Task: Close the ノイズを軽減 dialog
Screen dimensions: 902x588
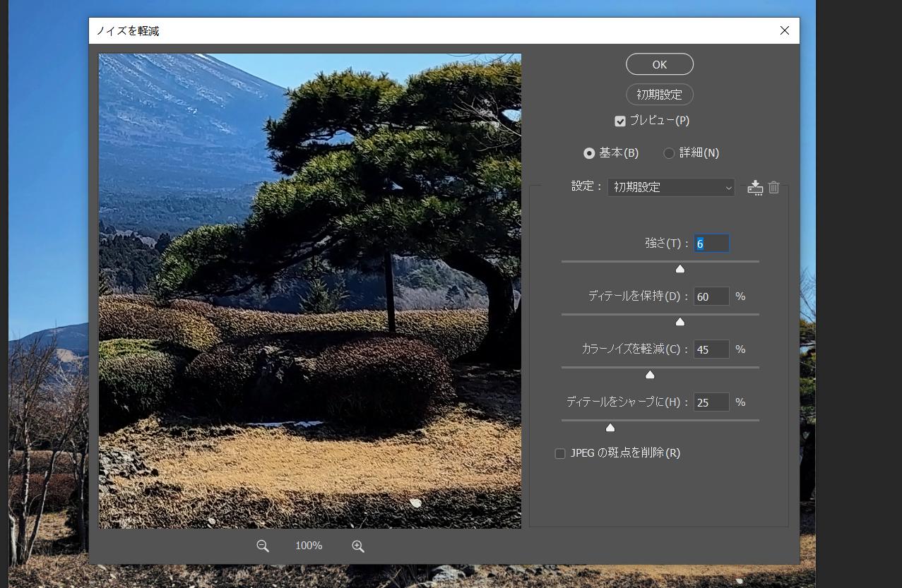Action: 784,30
